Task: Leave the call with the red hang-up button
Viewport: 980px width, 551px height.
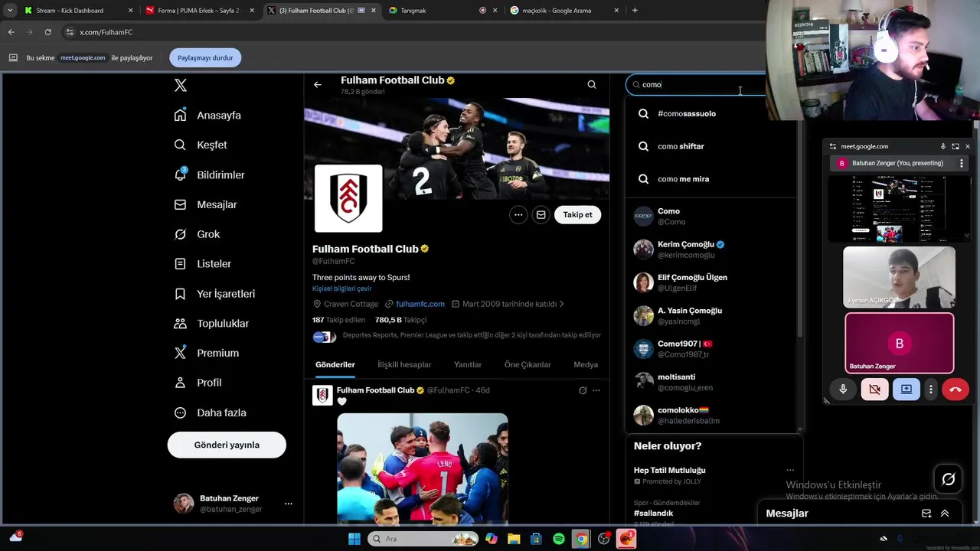Action: (x=955, y=389)
